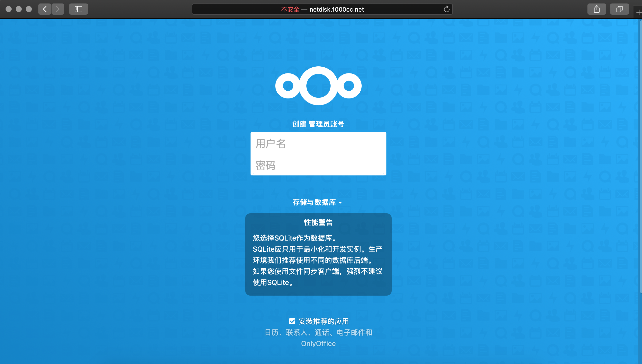Image resolution: width=642 pixels, height=364 pixels.
Task: Focus the 密码 password field
Action: click(x=318, y=165)
